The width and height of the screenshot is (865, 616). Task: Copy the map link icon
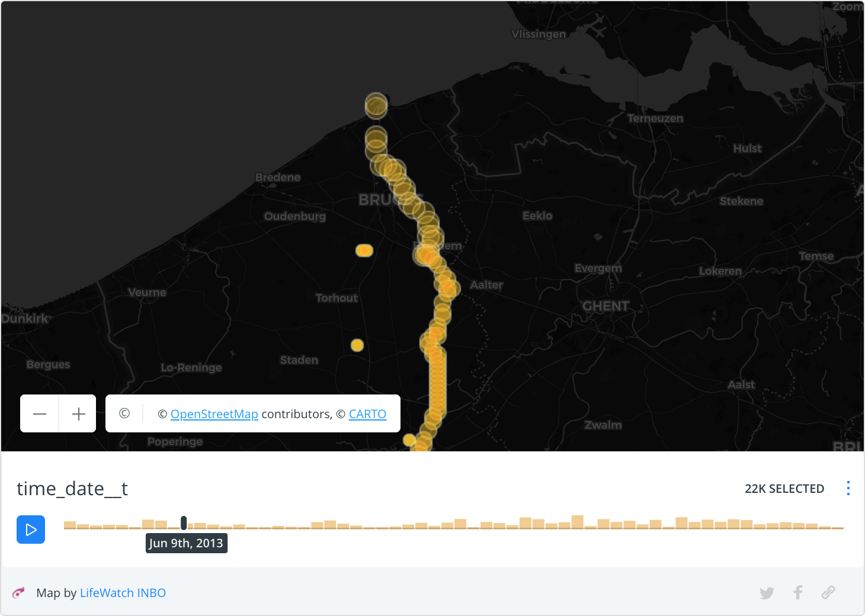pos(828,592)
